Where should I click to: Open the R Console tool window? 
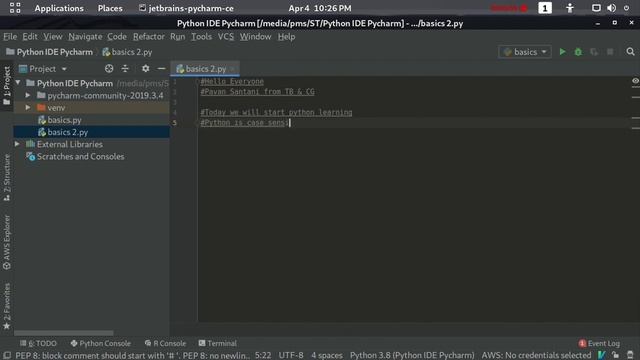[165, 343]
